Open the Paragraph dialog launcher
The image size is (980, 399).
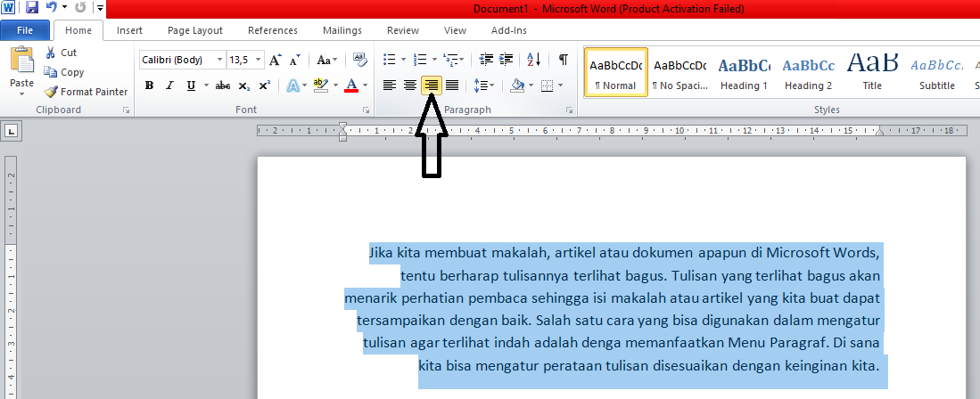(x=570, y=110)
